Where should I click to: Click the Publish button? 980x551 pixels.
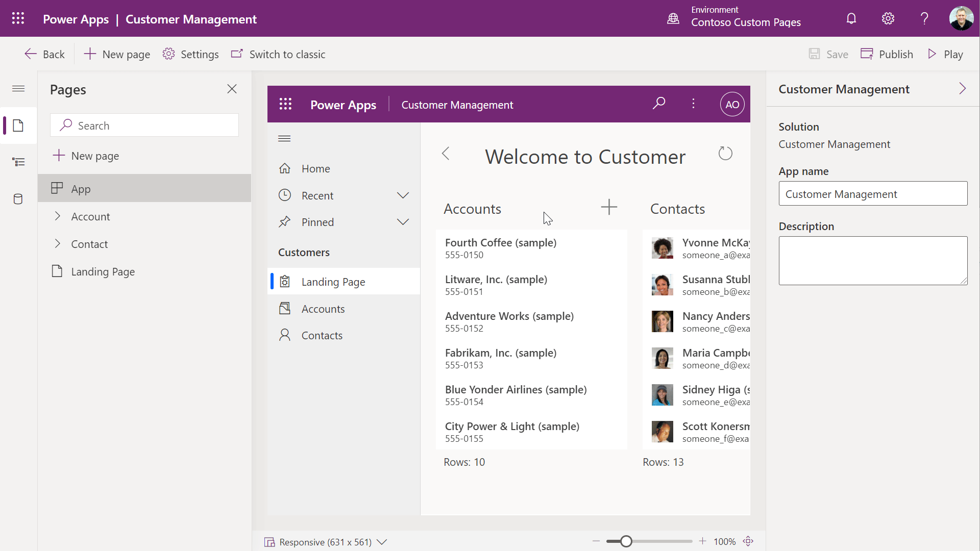[887, 54]
